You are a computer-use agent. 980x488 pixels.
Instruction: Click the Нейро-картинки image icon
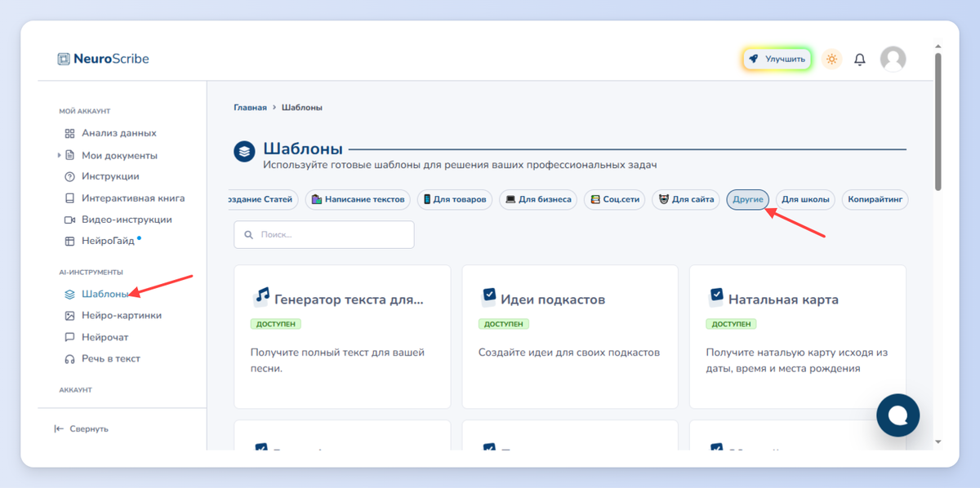click(69, 315)
